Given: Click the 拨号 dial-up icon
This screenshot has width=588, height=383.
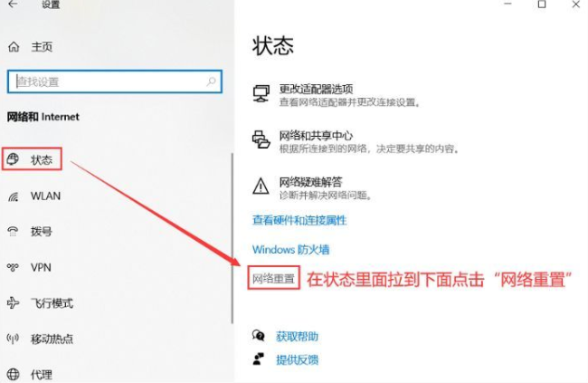Looking at the screenshot, I should [14, 231].
